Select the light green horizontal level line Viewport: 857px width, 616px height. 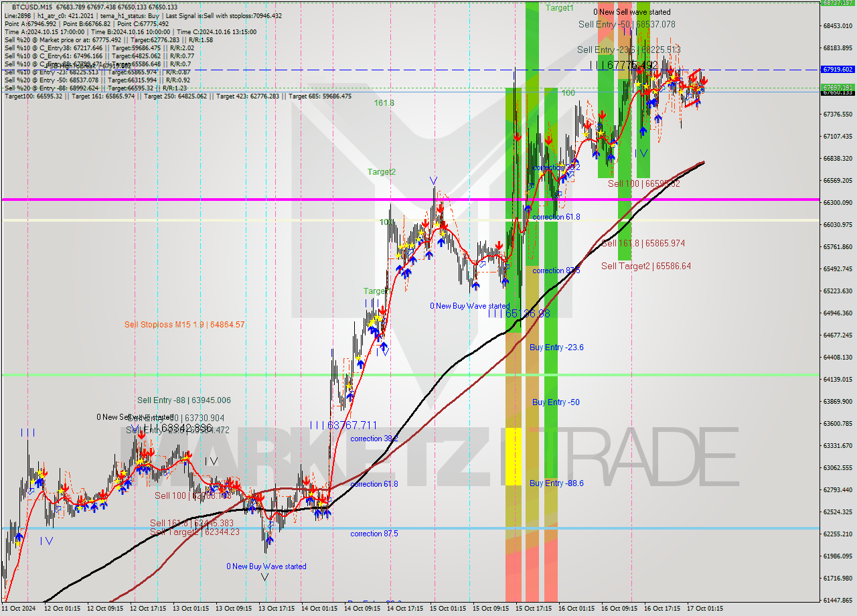click(410, 375)
